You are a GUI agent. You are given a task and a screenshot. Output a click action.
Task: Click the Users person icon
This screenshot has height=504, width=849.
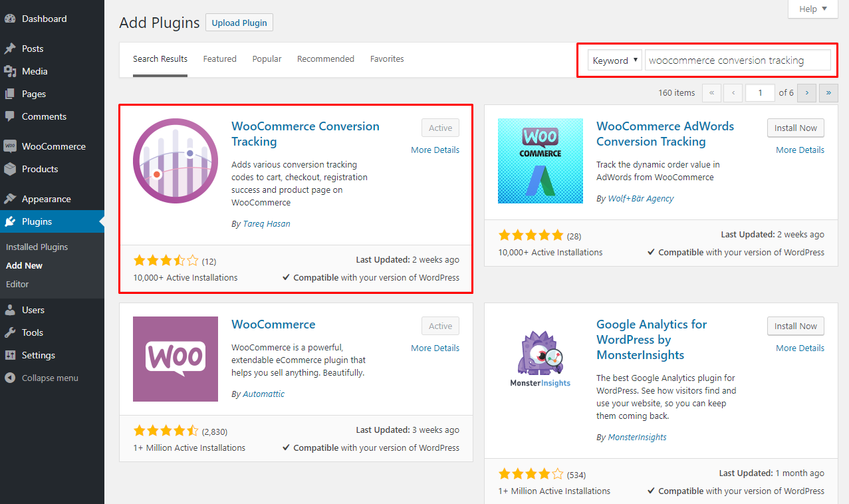(x=10, y=310)
